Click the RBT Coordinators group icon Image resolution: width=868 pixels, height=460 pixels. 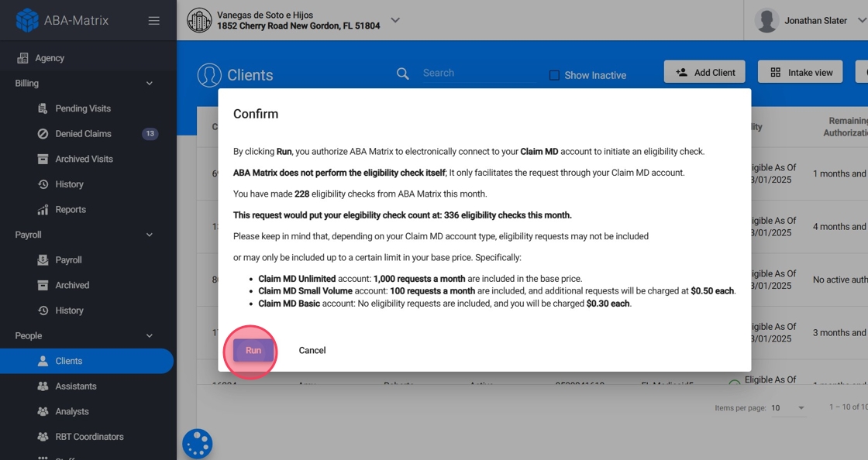point(43,437)
